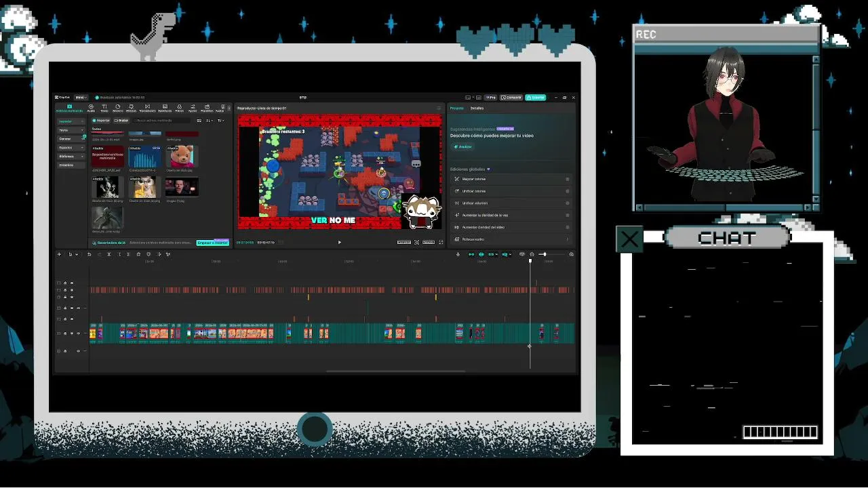Viewport: 868px width, 488px height.
Task: Switch to the Detalles tab
Action: tap(477, 108)
